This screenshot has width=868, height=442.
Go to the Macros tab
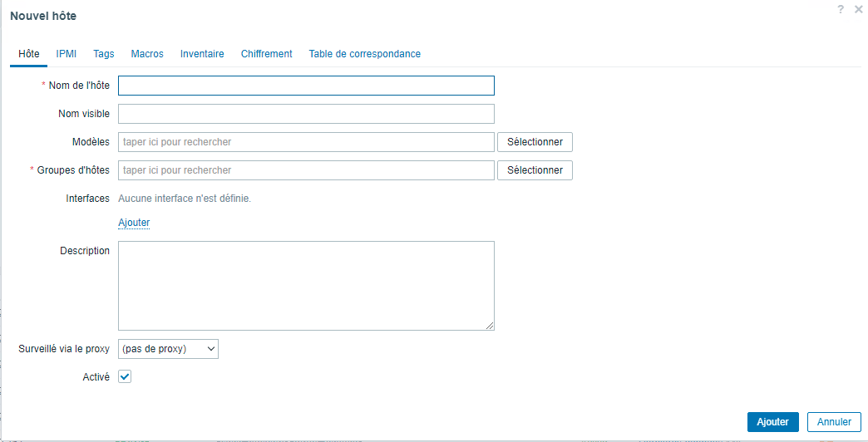147,54
